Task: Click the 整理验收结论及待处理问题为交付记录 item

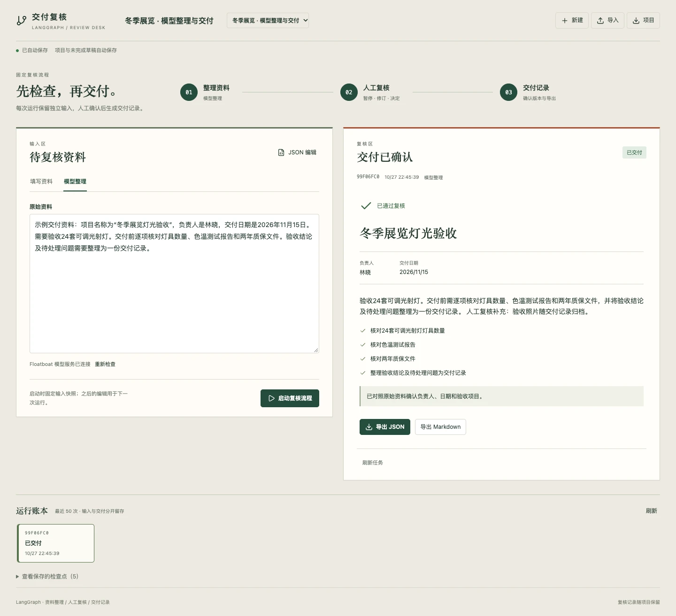Action: (x=418, y=373)
